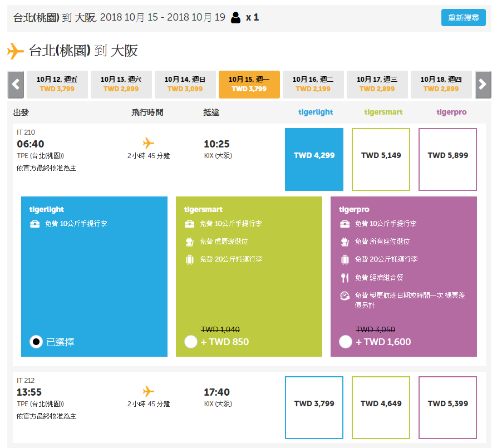Image resolution: width=497 pixels, height=448 pixels.
Task: Click the orange airplane icon beside route heading
Action: tap(16, 51)
